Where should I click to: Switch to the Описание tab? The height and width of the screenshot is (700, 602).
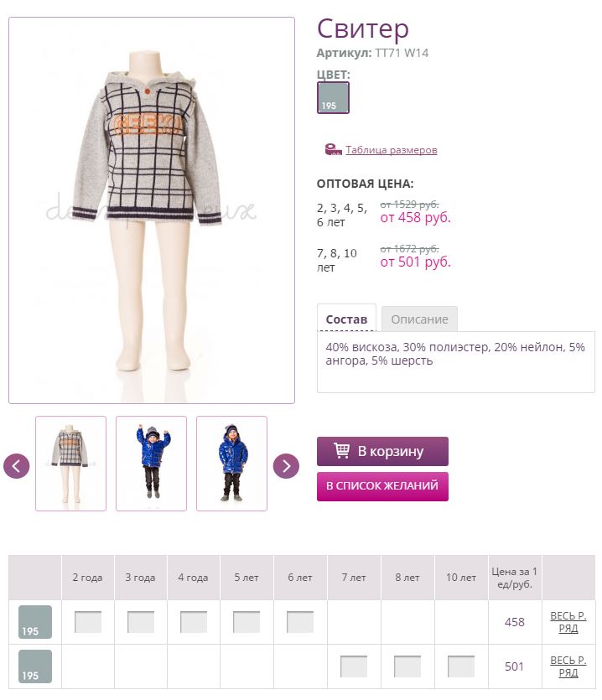[x=419, y=319]
